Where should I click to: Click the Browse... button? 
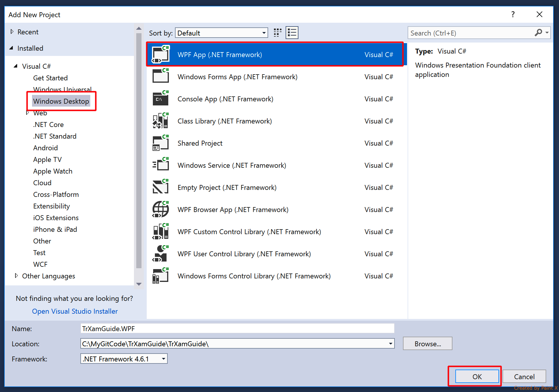[x=428, y=344]
